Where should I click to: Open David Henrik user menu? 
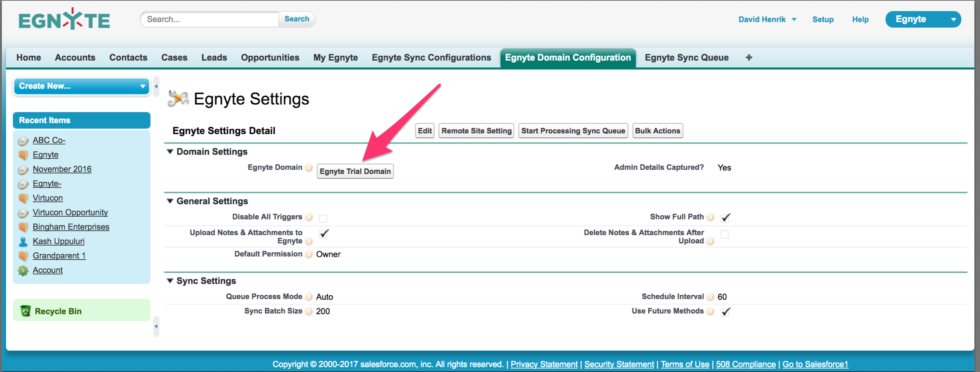tap(767, 19)
